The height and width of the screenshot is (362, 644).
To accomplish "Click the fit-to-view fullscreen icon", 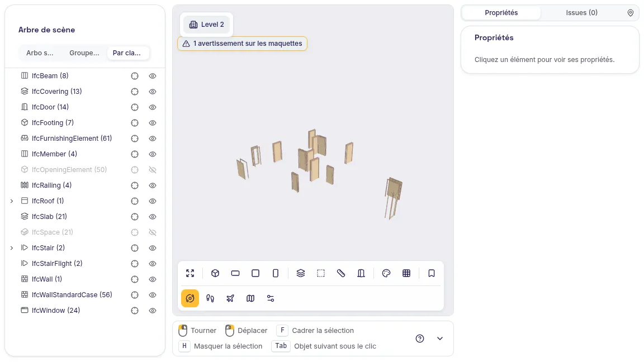I will pos(190,273).
